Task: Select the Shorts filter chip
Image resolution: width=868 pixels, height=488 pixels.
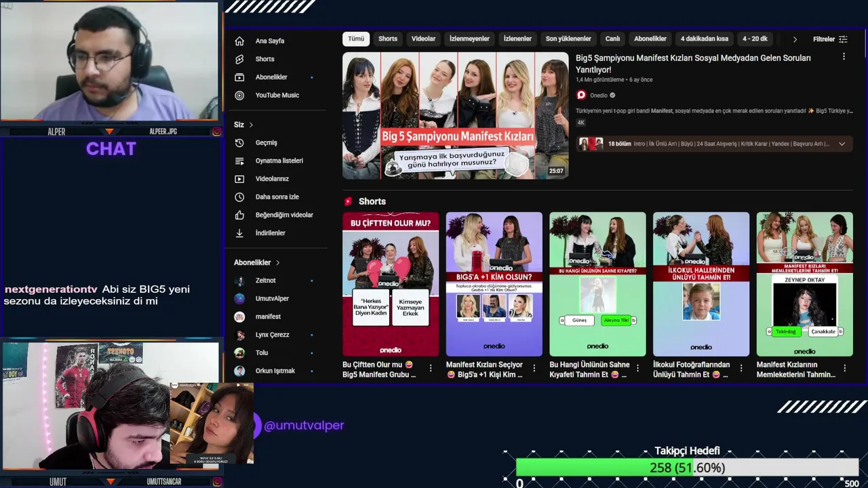Action: [388, 39]
